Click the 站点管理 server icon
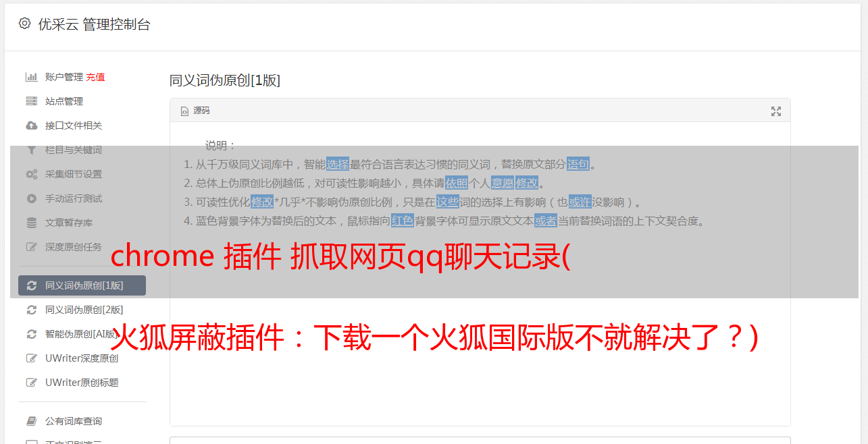The image size is (868, 444). (31, 101)
